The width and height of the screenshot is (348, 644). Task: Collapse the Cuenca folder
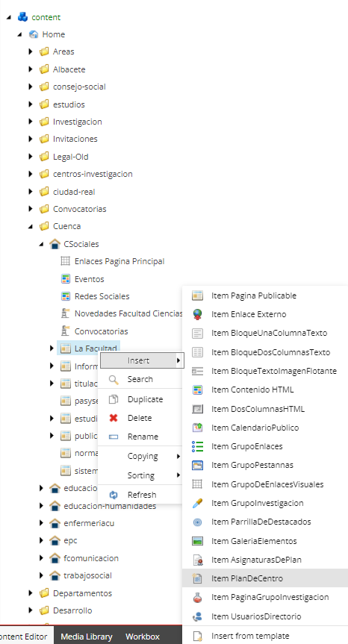[x=31, y=226]
